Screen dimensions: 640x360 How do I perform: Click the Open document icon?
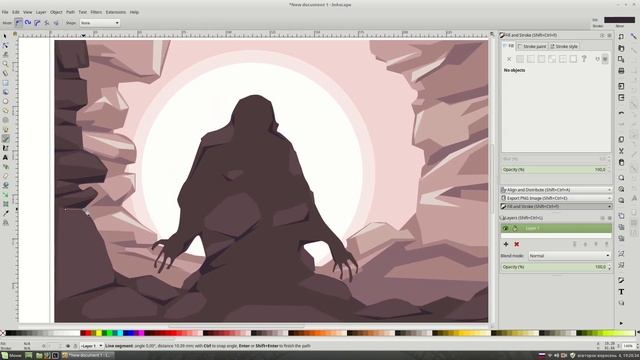[x=621, y=48]
